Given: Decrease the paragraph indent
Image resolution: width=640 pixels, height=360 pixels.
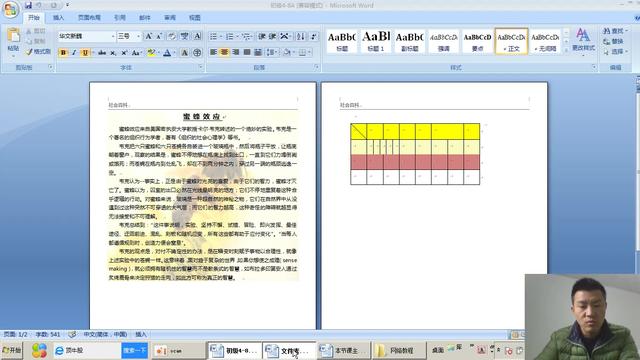Looking at the screenshot, I should pos(262,36).
